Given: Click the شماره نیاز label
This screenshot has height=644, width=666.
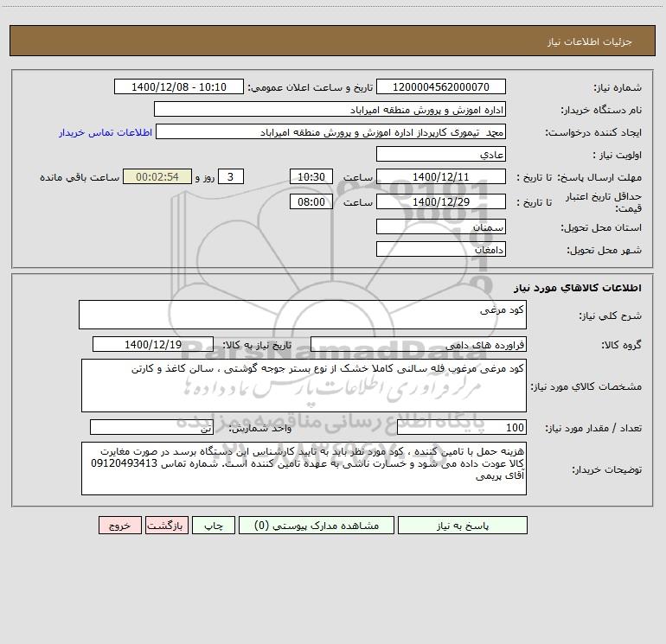Looking at the screenshot, I should (x=618, y=87).
